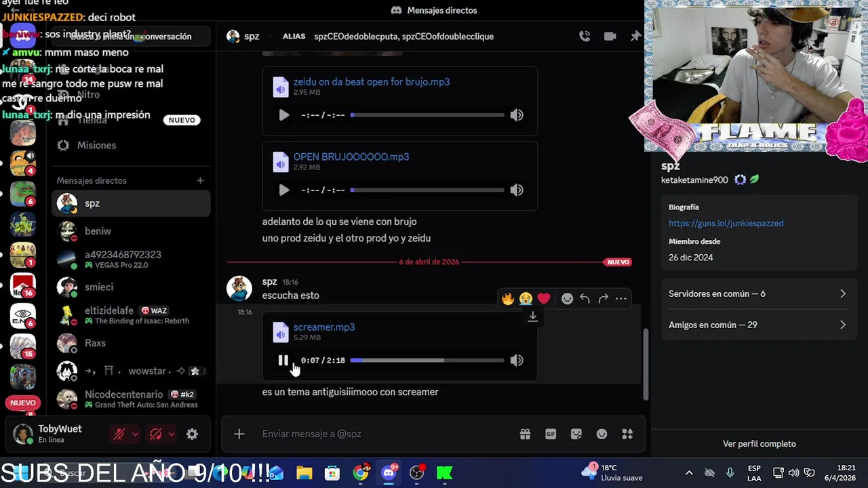Expand Amigos en común — 29
The width and height of the screenshot is (868, 488).
coord(757,325)
